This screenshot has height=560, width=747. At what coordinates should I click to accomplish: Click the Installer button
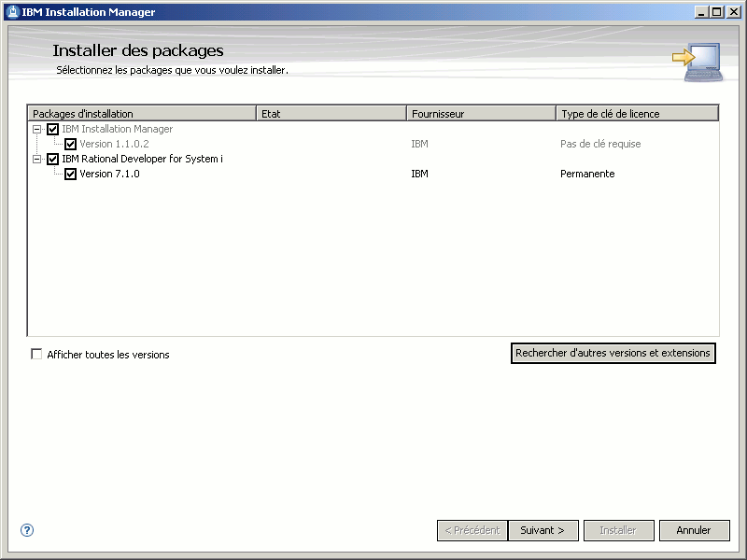(619, 530)
